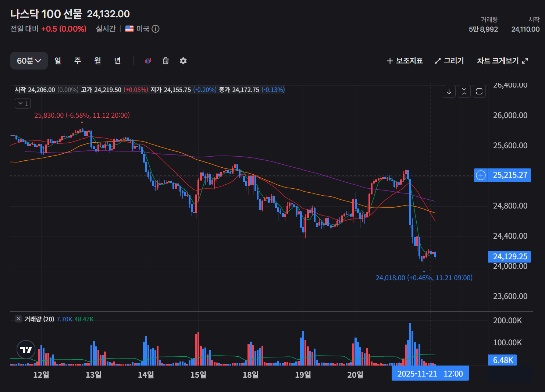Switch chart to 주 (weekly) interval
This screenshot has height=392, width=545.
pyautogui.click(x=78, y=61)
